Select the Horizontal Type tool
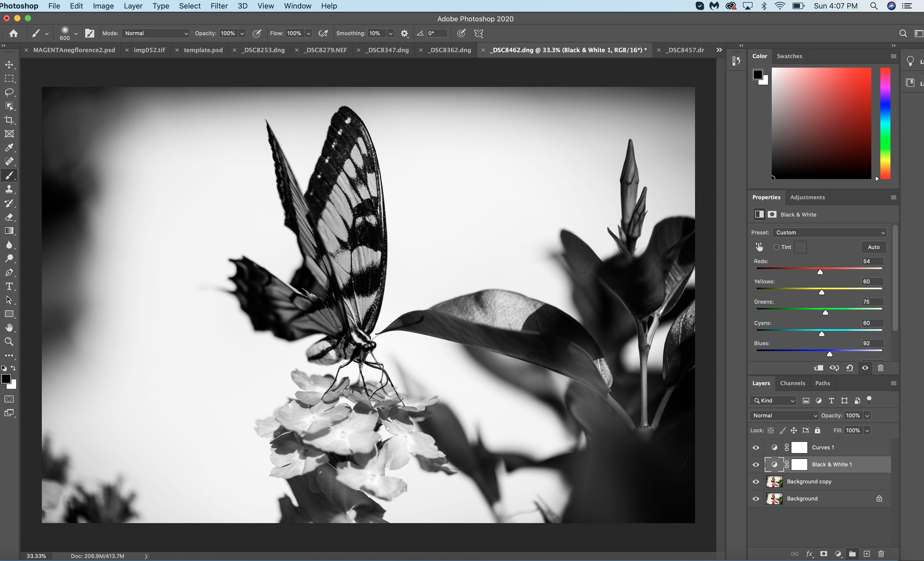The width and height of the screenshot is (924, 561). click(x=9, y=286)
